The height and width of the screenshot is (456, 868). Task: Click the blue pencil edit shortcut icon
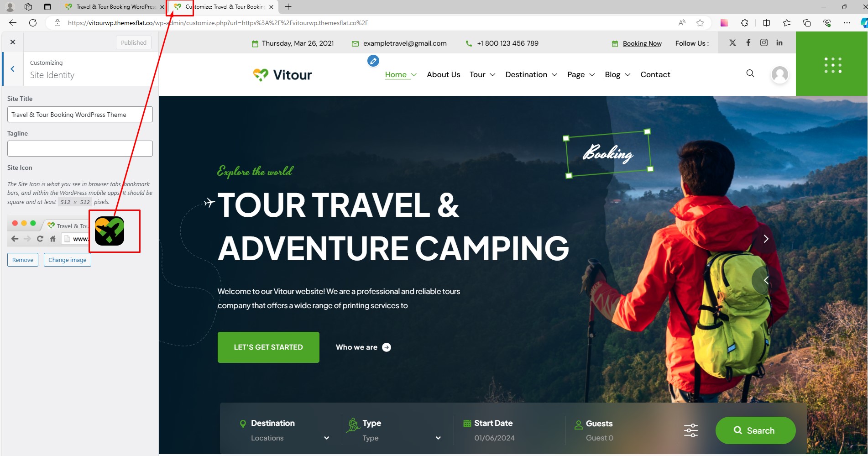(x=373, y=61)
